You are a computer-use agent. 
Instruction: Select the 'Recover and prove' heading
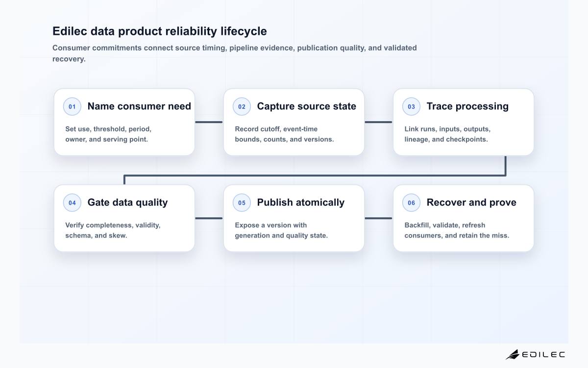coord(471,203)
